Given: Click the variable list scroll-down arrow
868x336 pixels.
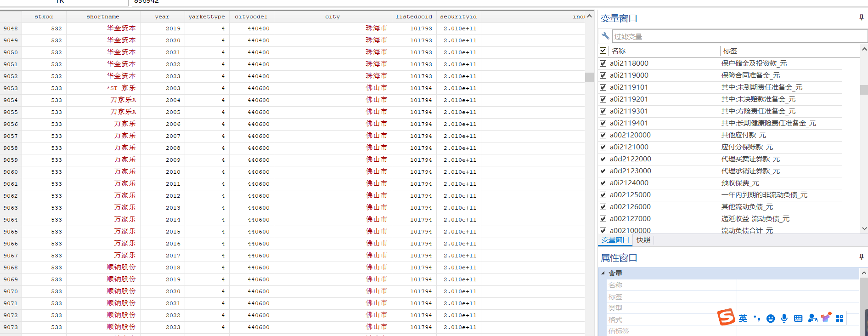Looking at the screenshot, I should 864,228.
